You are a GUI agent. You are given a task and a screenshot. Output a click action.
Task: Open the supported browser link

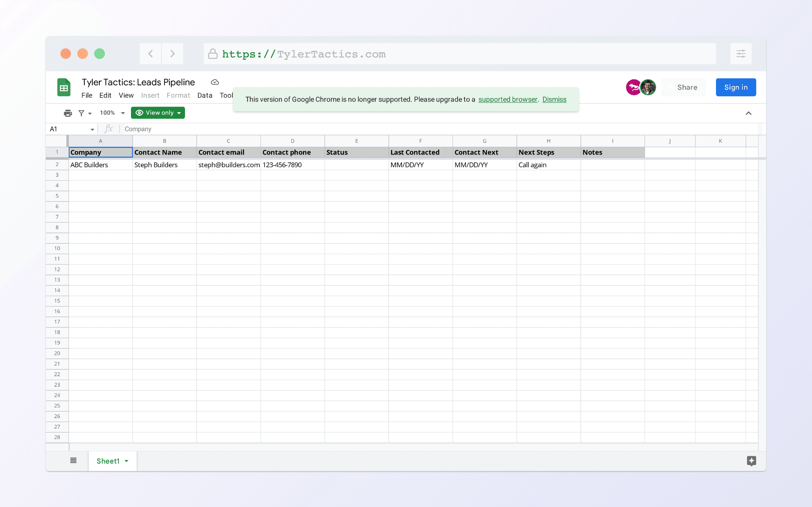(x=508, y=99)
